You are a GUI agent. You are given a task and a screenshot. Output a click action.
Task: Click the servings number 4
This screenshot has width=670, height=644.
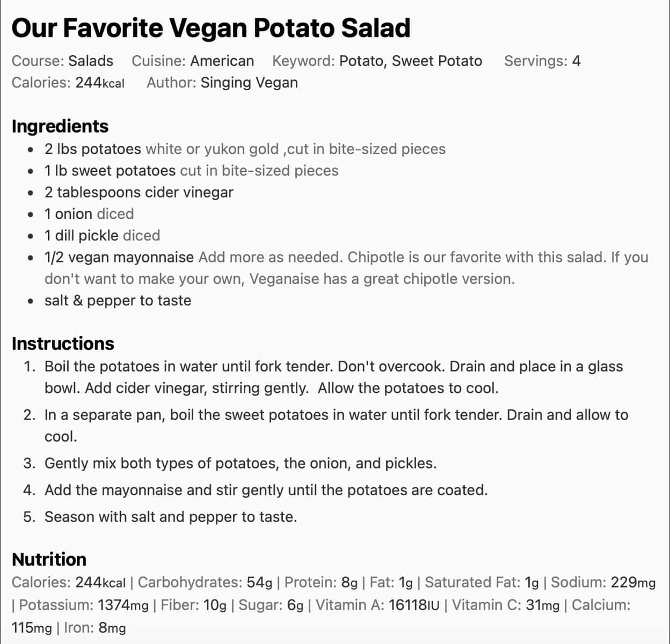[576, 61]
